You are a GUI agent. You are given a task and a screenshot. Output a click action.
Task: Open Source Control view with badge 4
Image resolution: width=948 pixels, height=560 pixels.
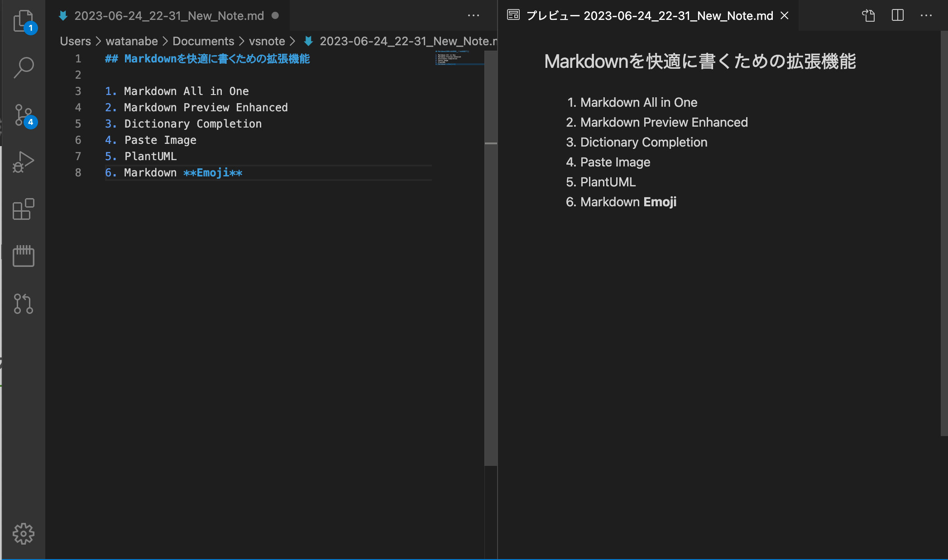[24, 116]
